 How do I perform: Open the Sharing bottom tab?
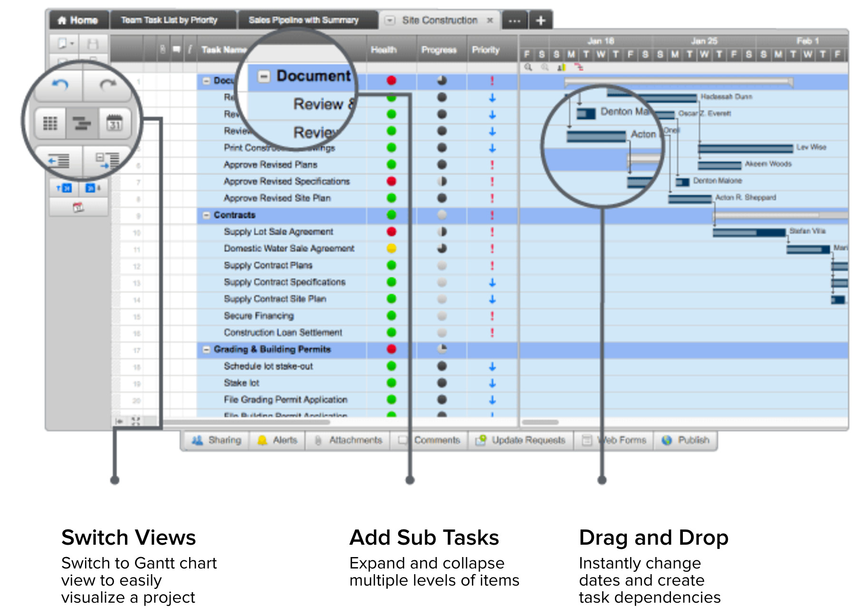216,441
